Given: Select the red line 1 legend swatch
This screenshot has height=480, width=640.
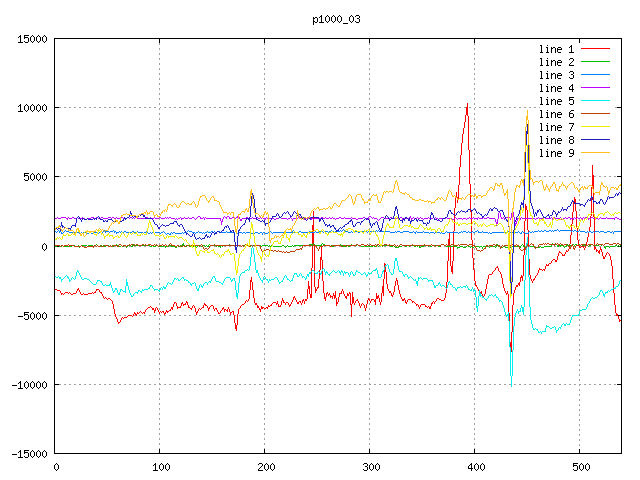Looking at the screenshot, I should (596, 49).
